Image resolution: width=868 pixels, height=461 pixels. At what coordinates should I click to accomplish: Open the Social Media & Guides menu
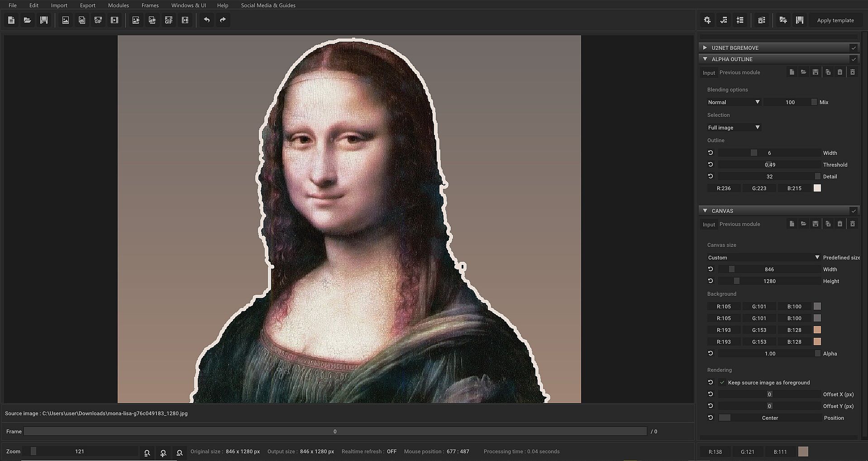pos(268,5)
